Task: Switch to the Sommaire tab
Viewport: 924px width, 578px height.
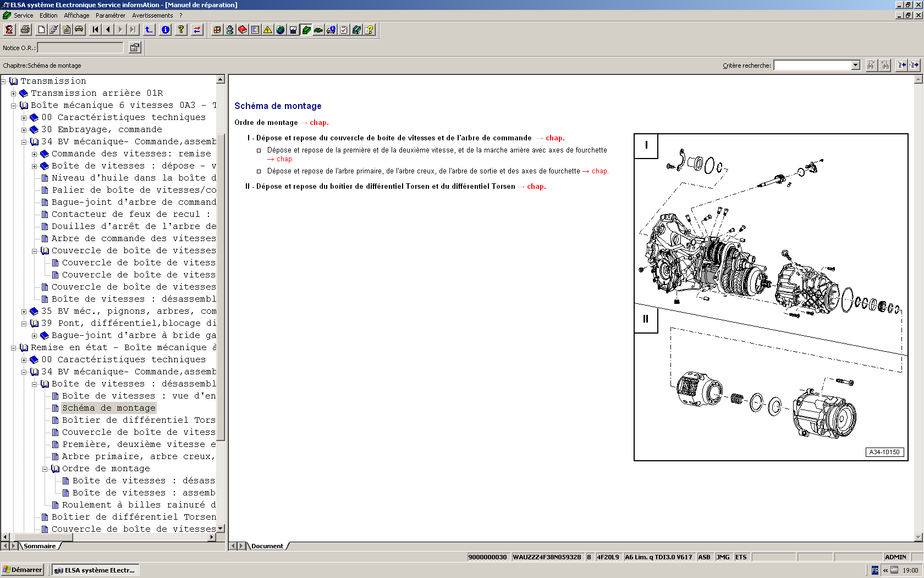Action: 40,546
